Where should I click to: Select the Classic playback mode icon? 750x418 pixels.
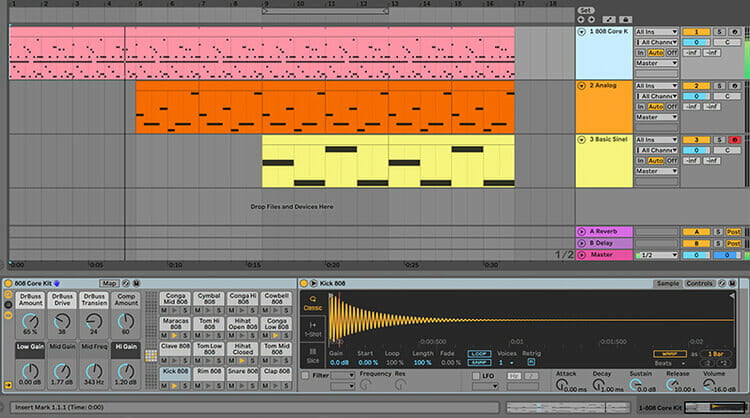310,302
